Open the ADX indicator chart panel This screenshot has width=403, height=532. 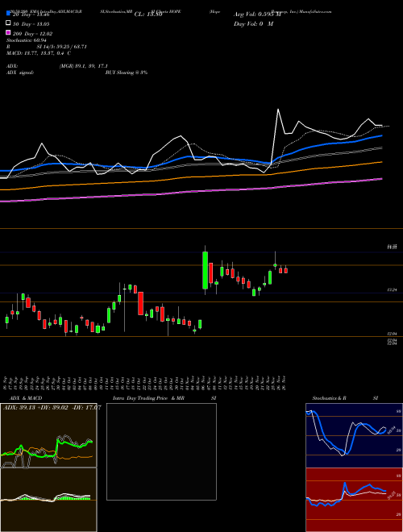point(48,435)
